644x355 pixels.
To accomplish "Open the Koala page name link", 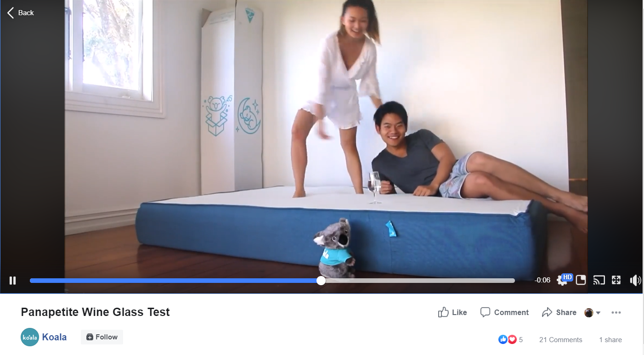I will coord(54,337).
